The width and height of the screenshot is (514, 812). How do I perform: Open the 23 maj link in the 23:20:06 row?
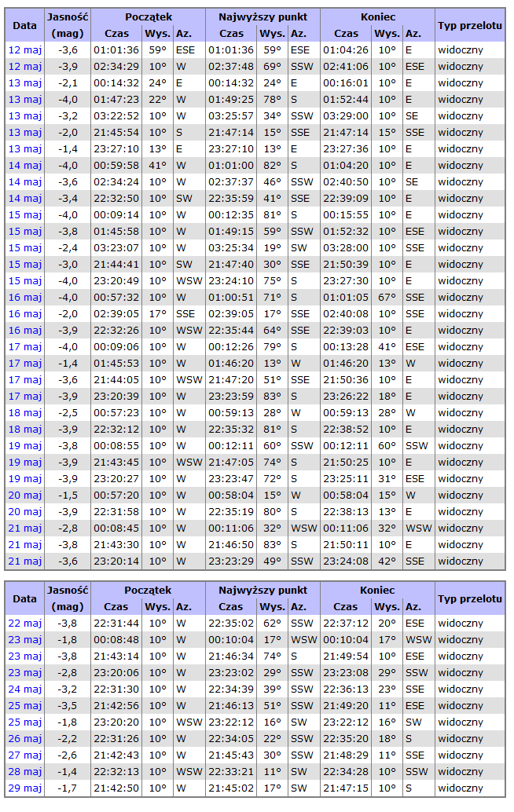click(x=25, y=673)
